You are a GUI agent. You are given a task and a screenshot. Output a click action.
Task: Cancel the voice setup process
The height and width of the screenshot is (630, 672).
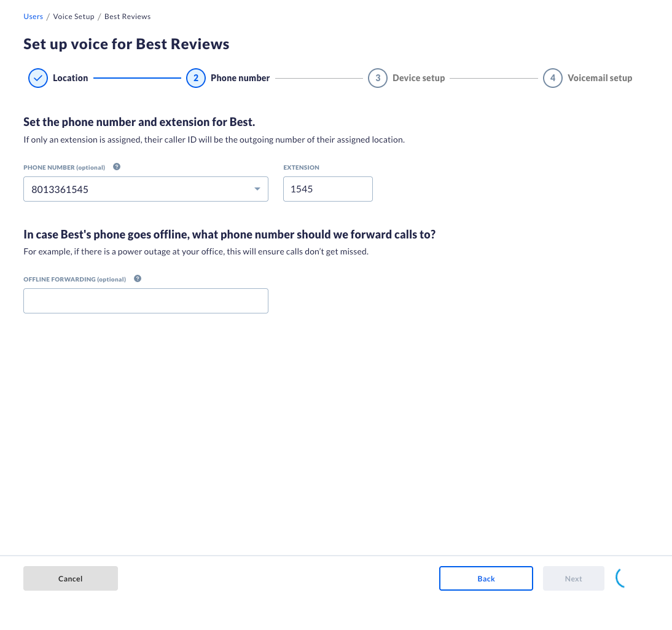click(70, 578)
